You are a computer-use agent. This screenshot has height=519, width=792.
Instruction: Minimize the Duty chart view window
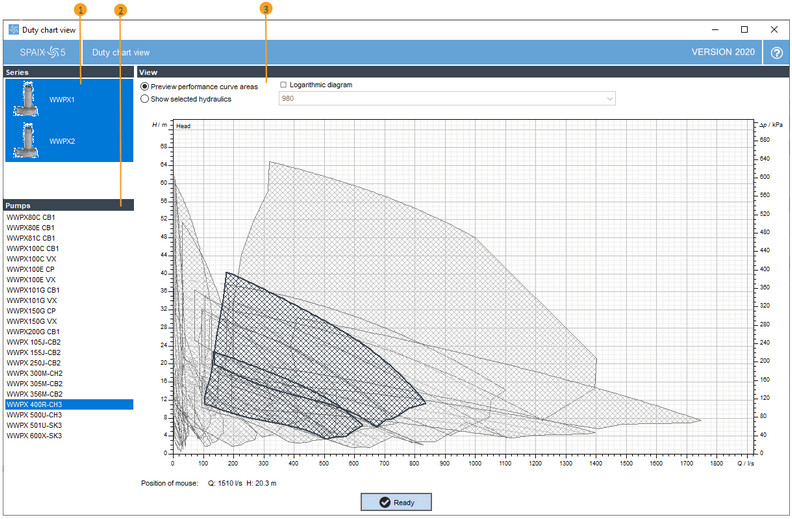pyautogui.click(x=715, y=30)
